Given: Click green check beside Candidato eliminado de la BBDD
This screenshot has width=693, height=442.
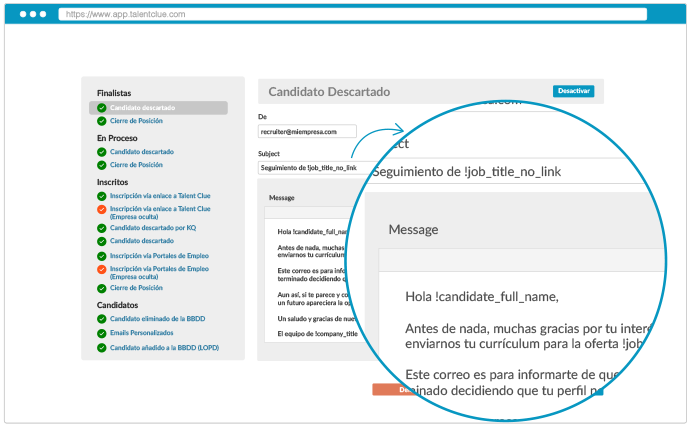Looking at the screenshot, I should click(x=102, y=319).
